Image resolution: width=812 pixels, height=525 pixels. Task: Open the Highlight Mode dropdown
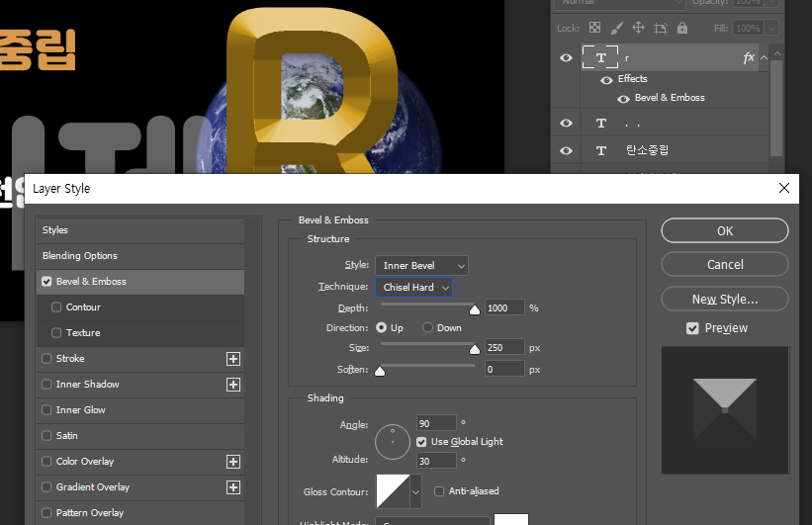pyautogui.click(x=432, y=521)
